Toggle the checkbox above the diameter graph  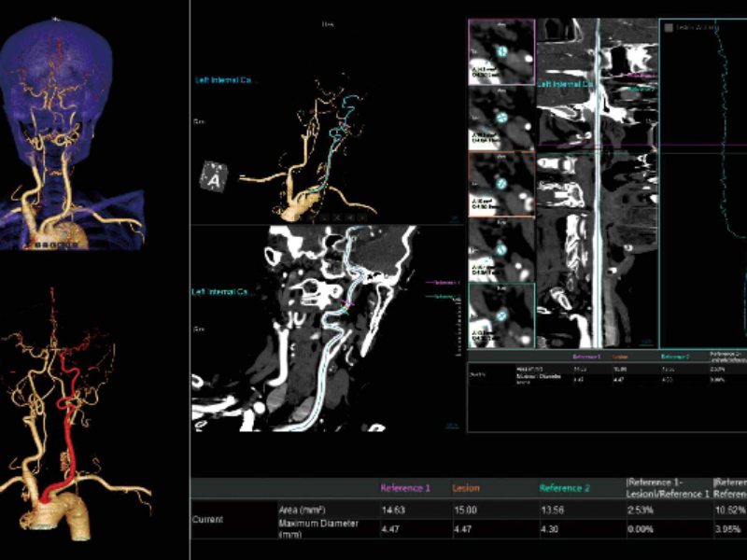coord(669,28)
